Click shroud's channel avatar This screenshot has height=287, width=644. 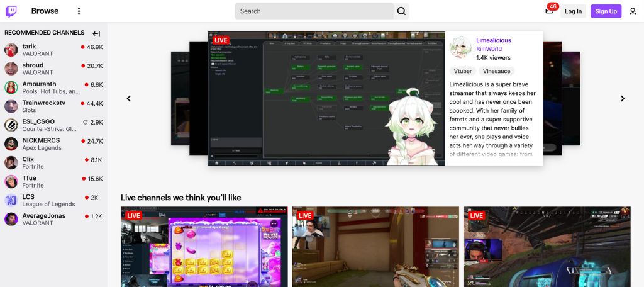pos(11,69)
